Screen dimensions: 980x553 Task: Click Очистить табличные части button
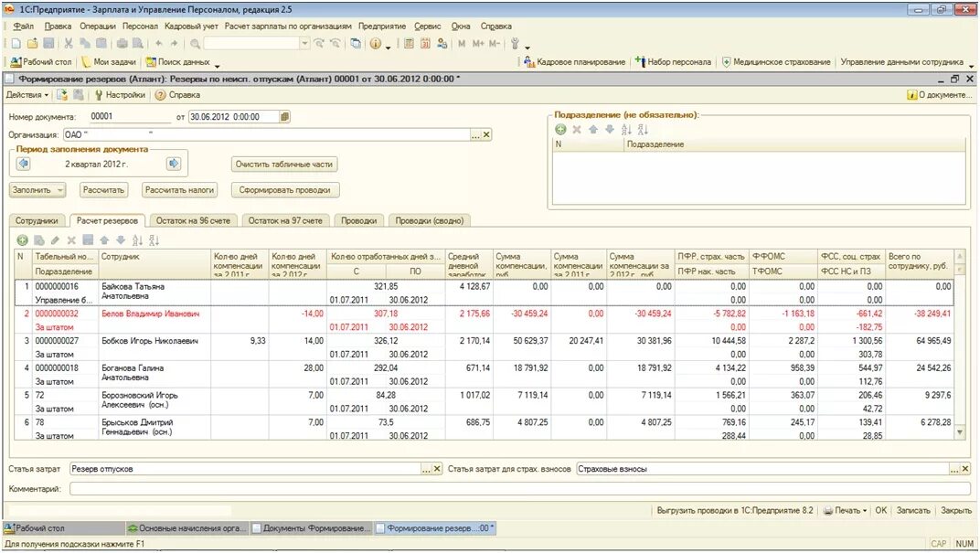284,165
